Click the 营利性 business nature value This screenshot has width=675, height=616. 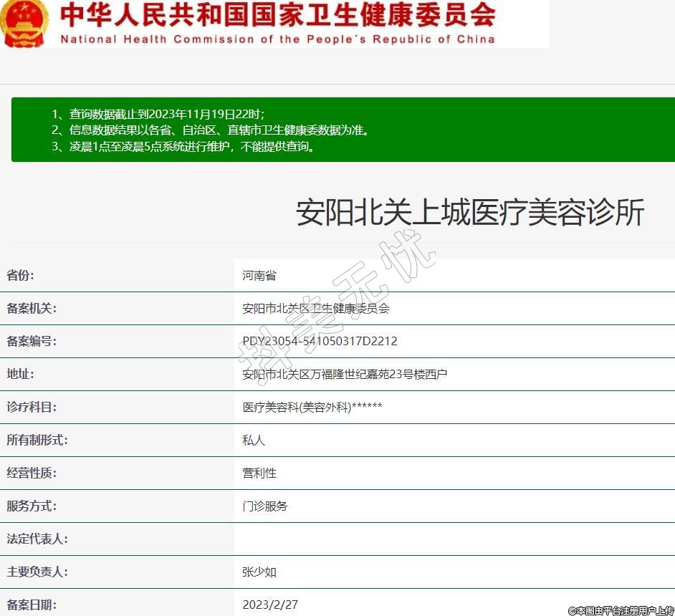coord(259,473)
